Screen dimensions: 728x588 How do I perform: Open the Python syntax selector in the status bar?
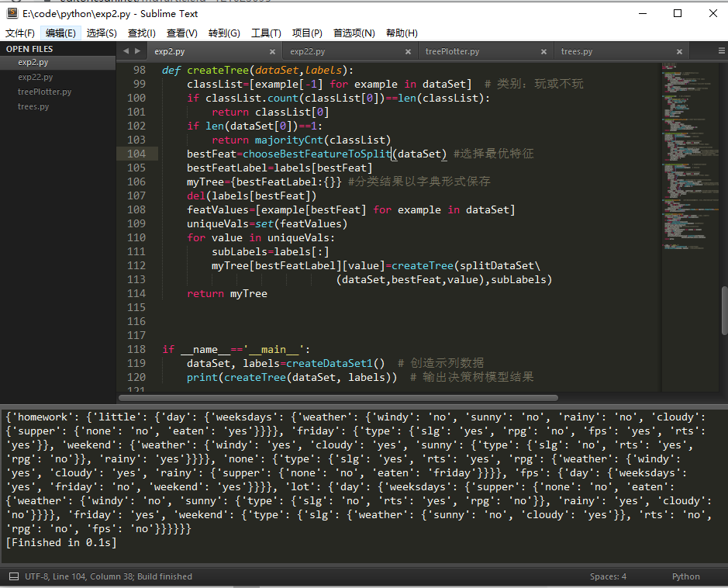point(685,576)
